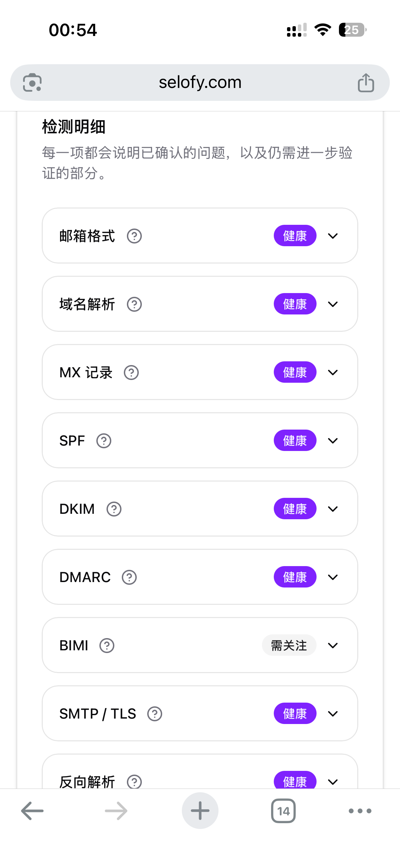The width and height of the screenshot is (400, 868).
Task: Open the tab switcher showing 14 tabs
Action: pos(283,811)
